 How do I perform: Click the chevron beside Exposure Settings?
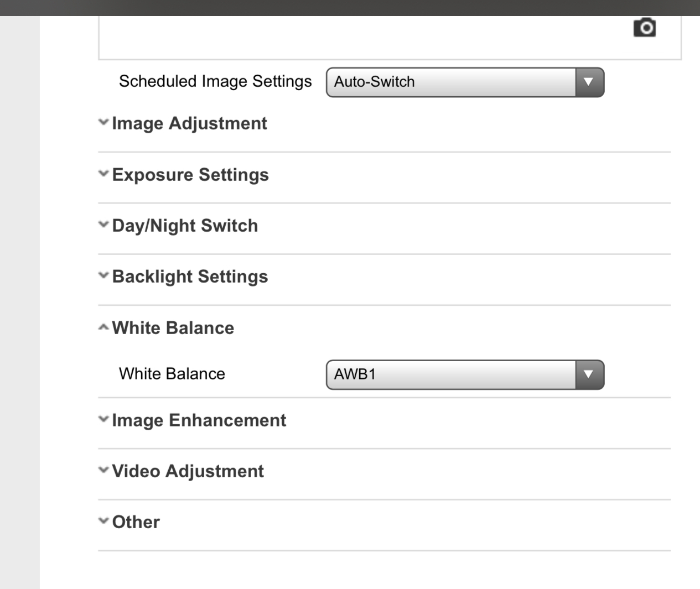pos(103,174)
